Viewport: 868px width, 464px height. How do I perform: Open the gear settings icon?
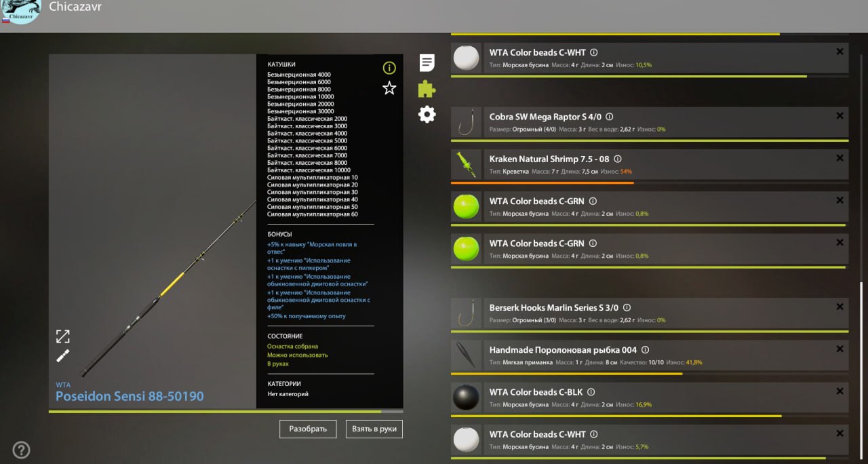point(427,114)
